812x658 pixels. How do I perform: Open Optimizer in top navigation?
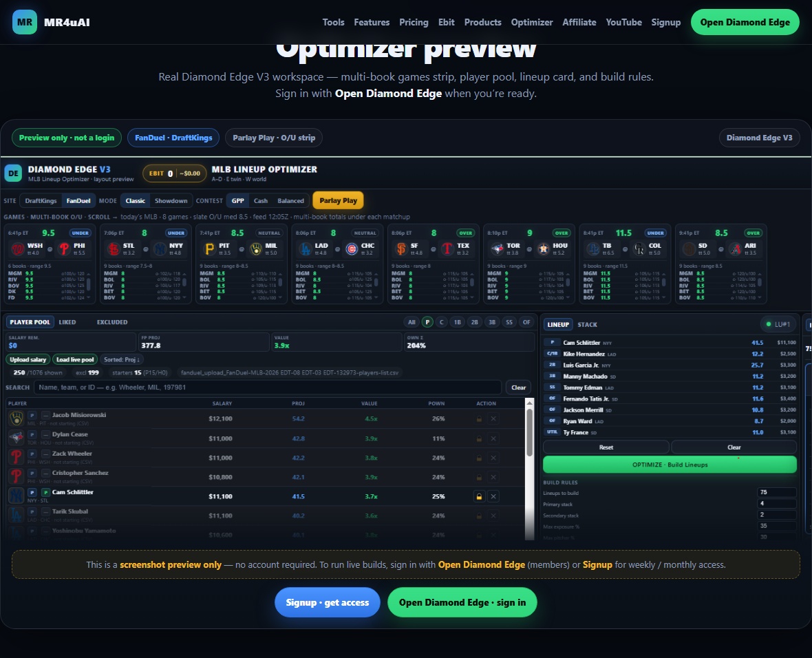tap(532, 22)
